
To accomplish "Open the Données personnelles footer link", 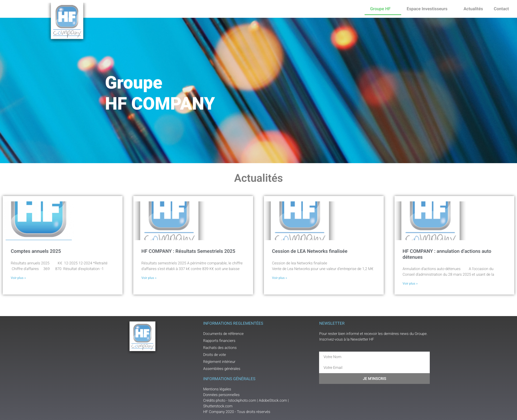I will (x=221, y=395).
